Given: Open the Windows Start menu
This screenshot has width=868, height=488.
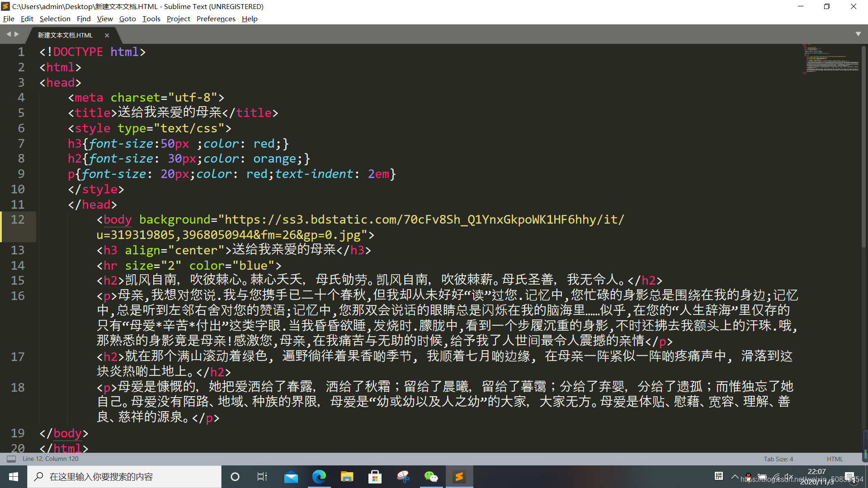Looking at the screenshot, I should click(x=14, y=477).
